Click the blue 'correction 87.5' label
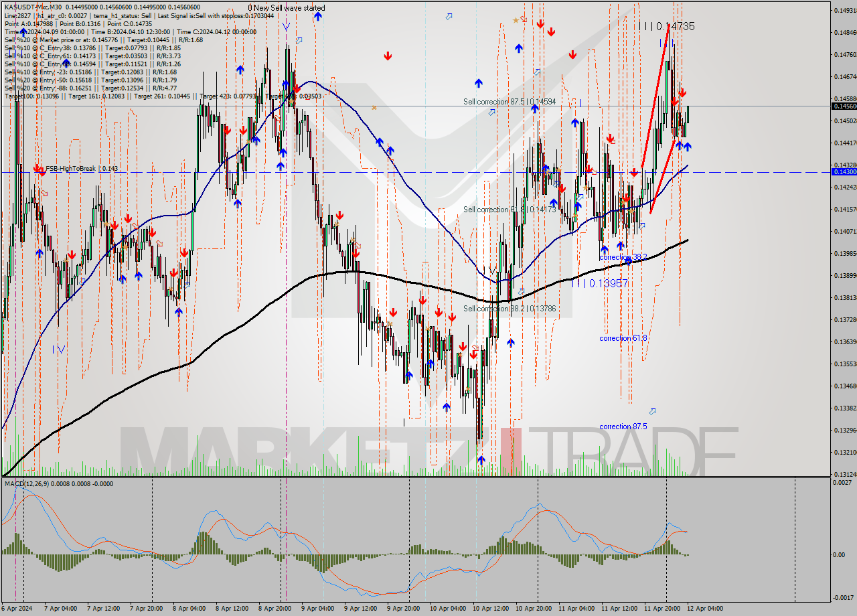857x616 pixels. click(623, 427)
